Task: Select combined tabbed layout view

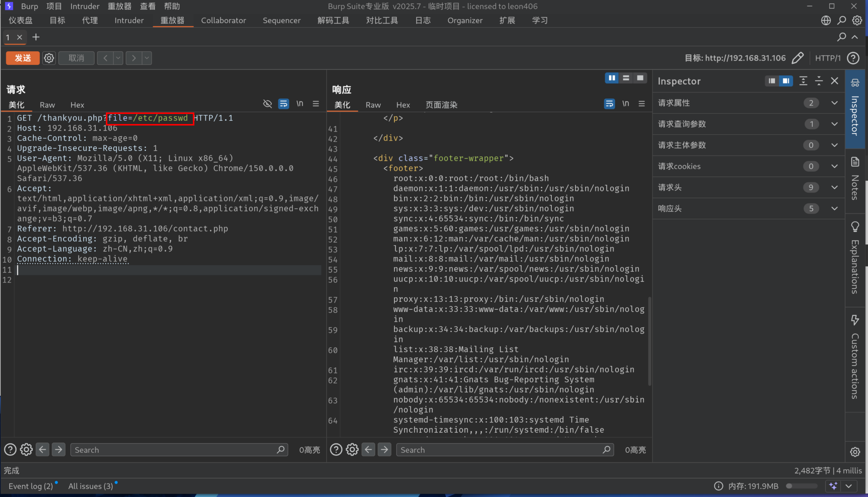Action: point(640,78)
